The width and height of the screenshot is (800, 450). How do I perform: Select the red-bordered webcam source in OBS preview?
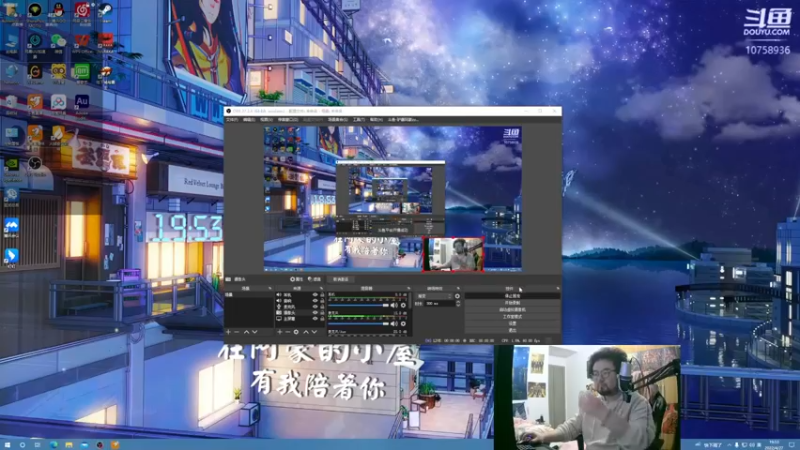click(453, 254)
